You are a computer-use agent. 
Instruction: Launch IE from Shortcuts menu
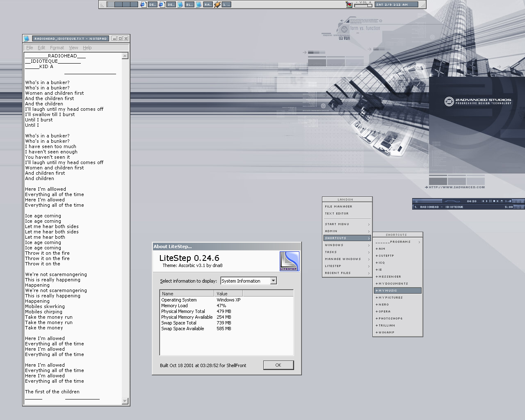[398, 270]
